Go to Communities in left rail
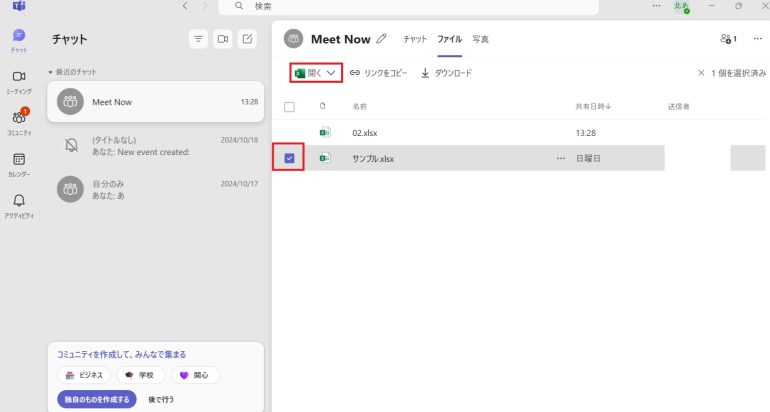Viewport: 770px width, 412px height. pos(19,121)
